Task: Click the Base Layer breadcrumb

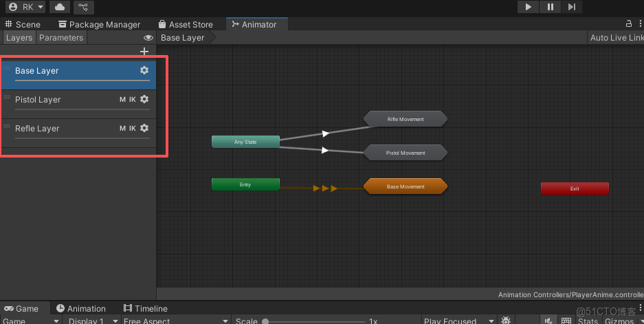Action: click(183, 37)
